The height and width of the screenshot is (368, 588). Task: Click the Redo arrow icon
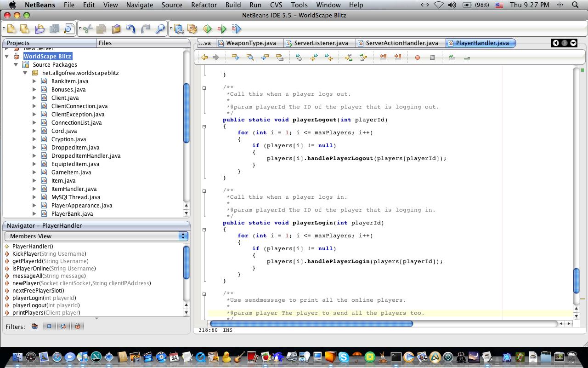[x=146, y=29]
